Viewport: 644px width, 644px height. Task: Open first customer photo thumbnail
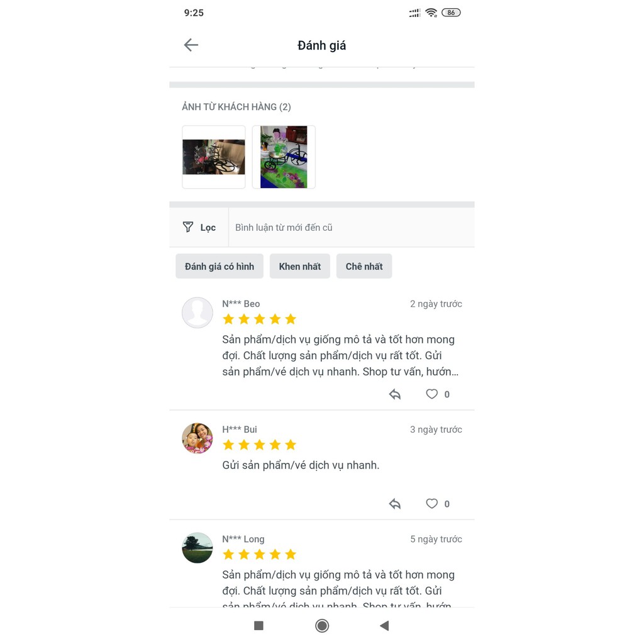coord(214,157)
